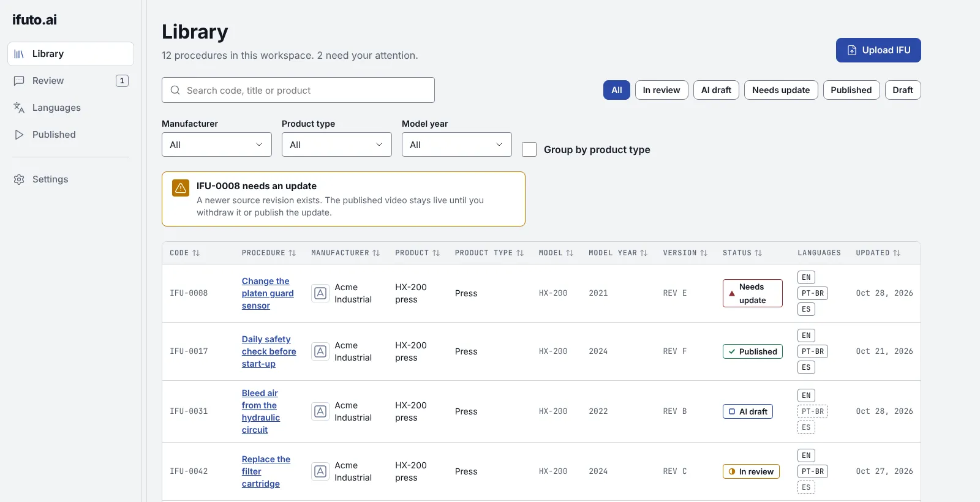The width and height of the screenshot is (980, 502).
Task: Sort table by Model Year column
Action: (618, 253)
